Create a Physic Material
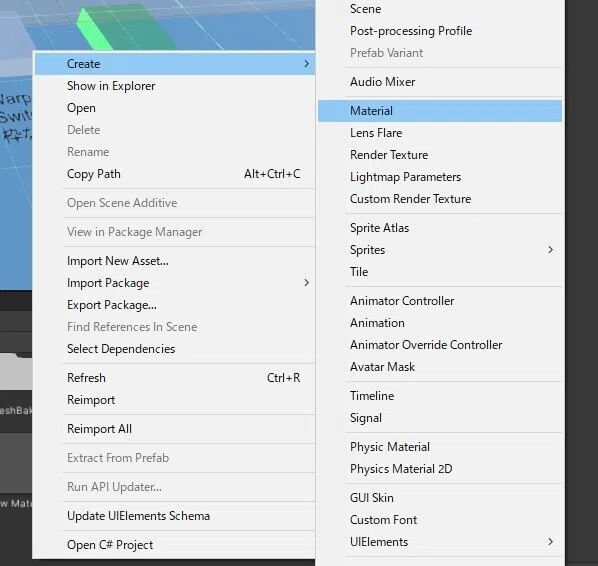This screenshot has width=598, height=566. tap(440, 447)
